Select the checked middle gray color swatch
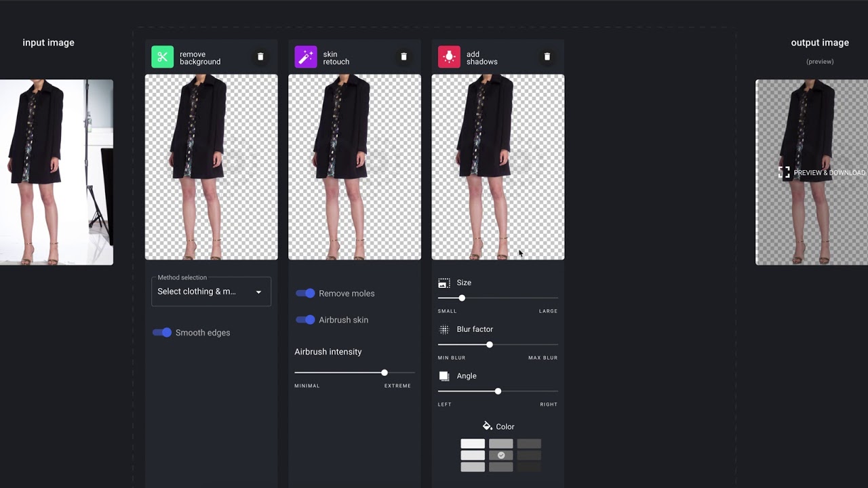 501,455
